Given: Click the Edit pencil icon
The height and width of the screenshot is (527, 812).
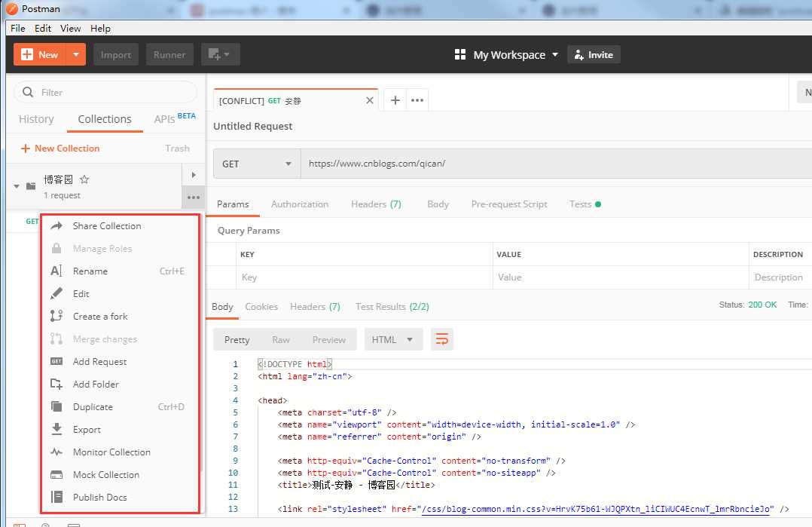Looking at the screenshot, I should point(56,293).
